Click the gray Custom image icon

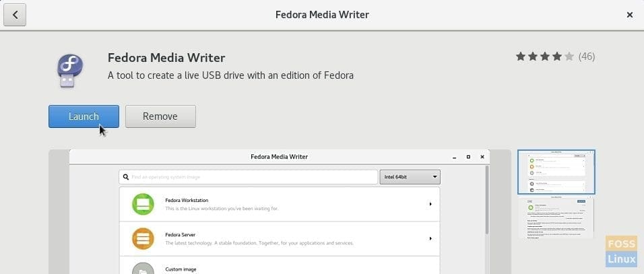[x=143, y=268]
